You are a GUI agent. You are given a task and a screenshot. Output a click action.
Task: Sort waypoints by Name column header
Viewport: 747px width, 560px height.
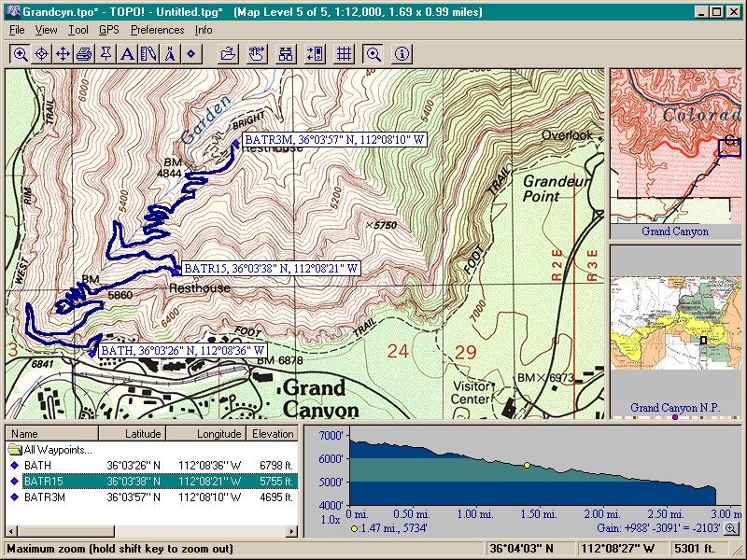[52, 434]
